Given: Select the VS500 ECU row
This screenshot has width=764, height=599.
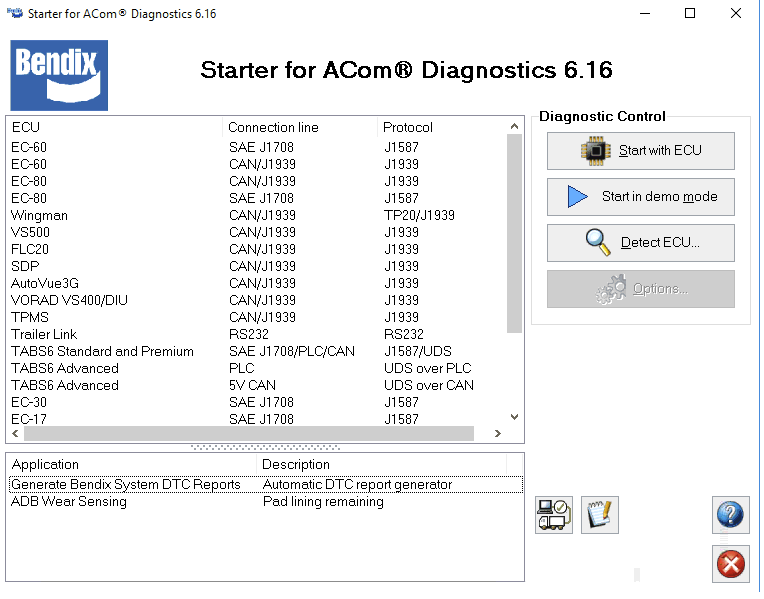Looking at the screenshot, I should click(x=257, y=232).
